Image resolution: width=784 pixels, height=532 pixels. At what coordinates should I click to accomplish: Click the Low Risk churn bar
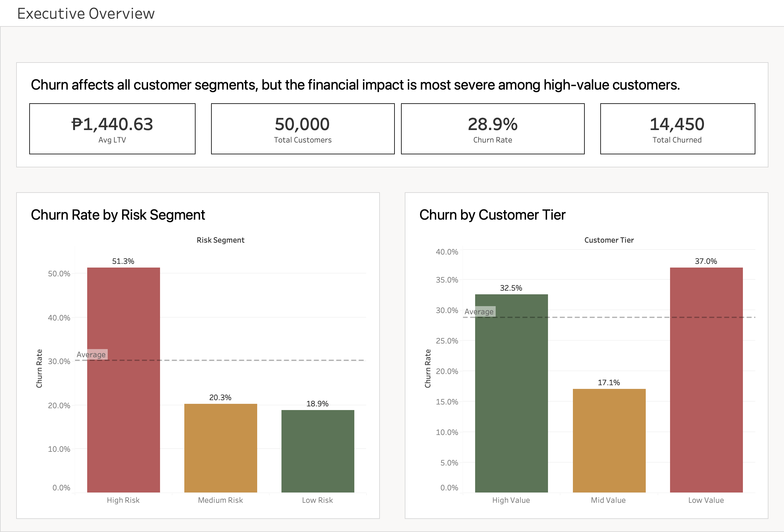318,451
